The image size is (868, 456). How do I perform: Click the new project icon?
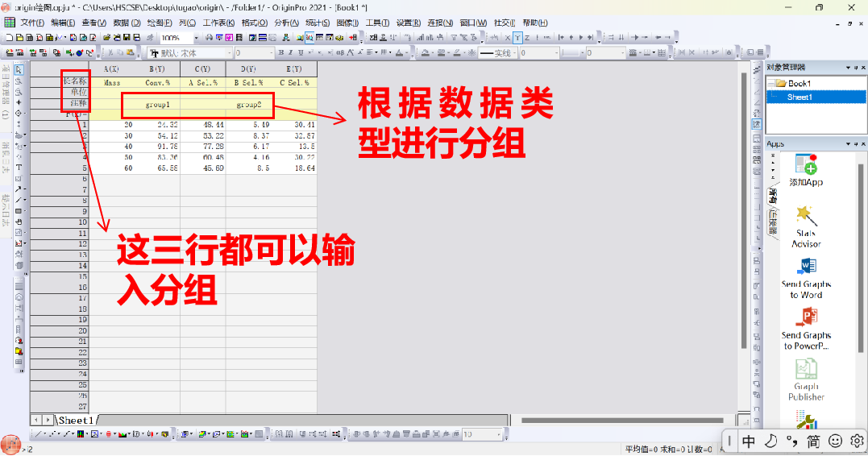pos(8,38)
